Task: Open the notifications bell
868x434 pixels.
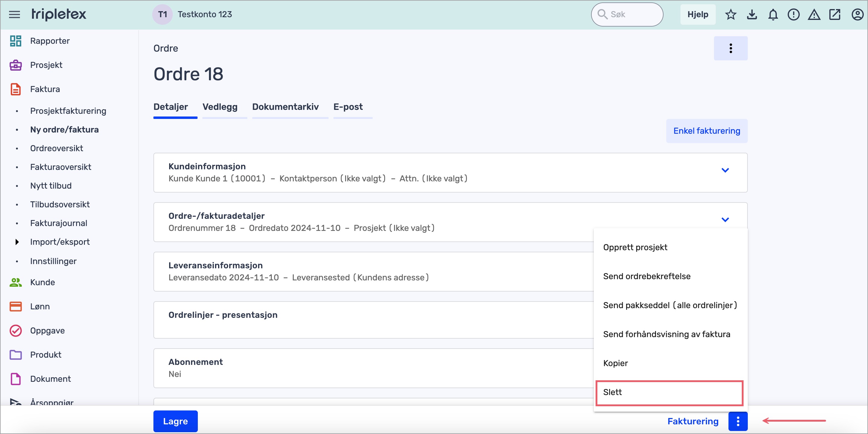Action: coord(773,14)
